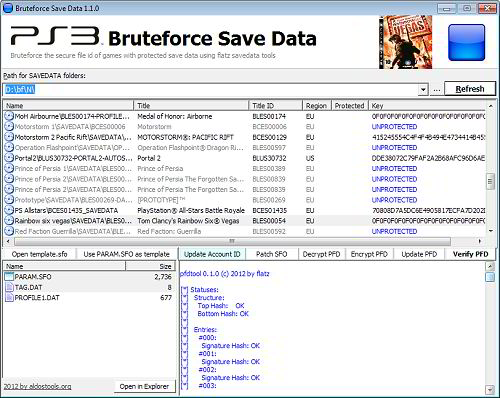Viewport: 500px width, 398px height.
Task: Click the log pane scroll down arrow
Action: point(490,389)
